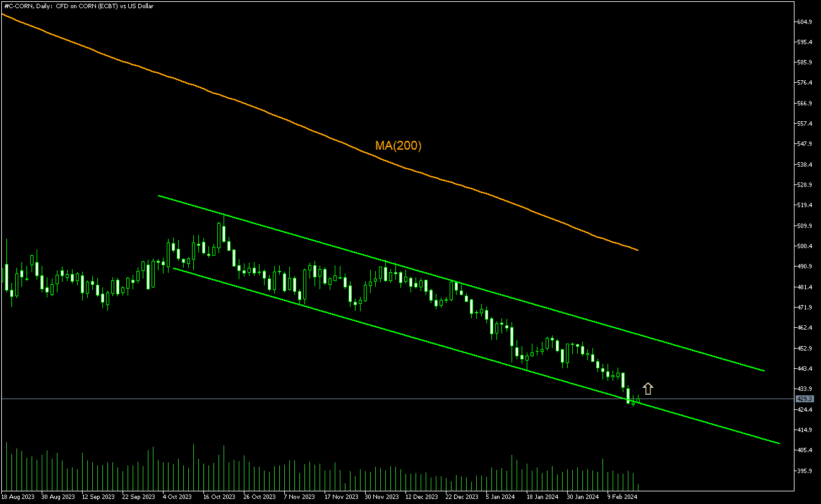This screenshot has width=821, height=504.
Task: Select the up arrow annotation near recent candles
Action: coord(648,387)
